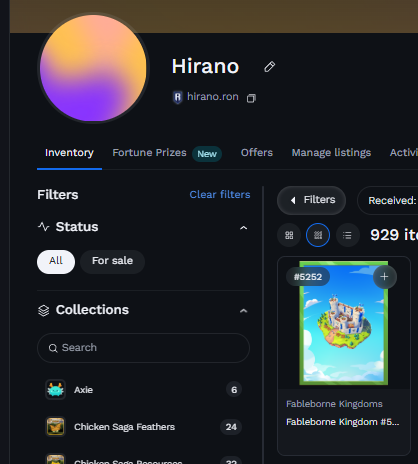
Task: Switch to small grid view
Action: (318, 235)
